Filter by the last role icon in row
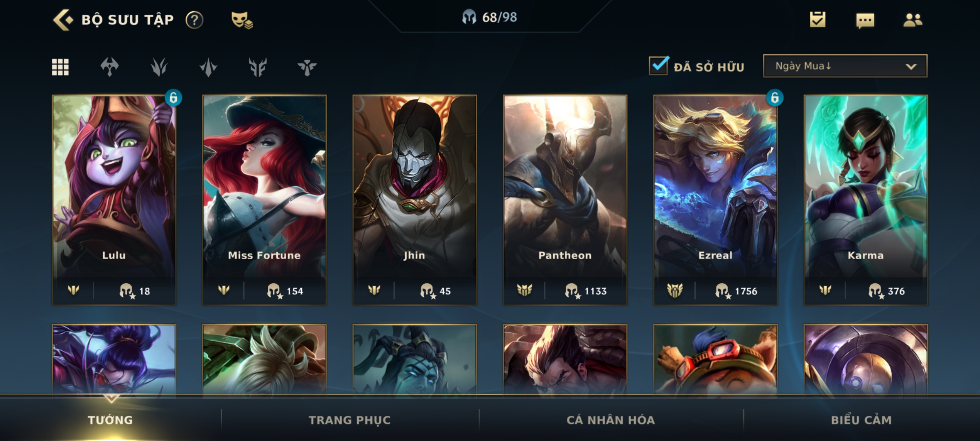 point(307,67)
